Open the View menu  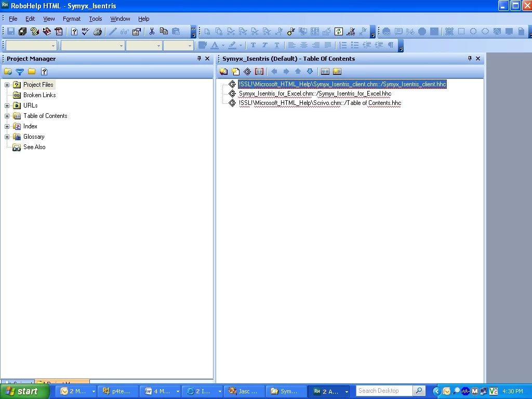pos(49,19)
